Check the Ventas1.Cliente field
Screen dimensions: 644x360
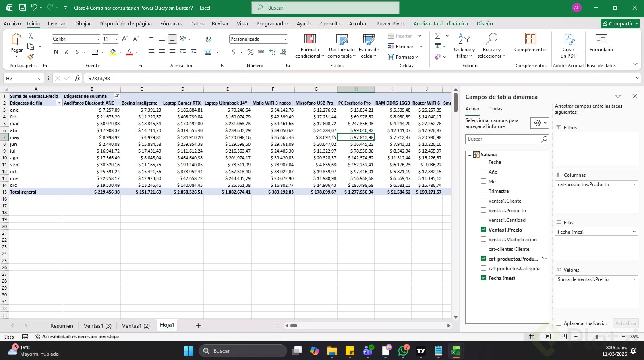[483, 201]
